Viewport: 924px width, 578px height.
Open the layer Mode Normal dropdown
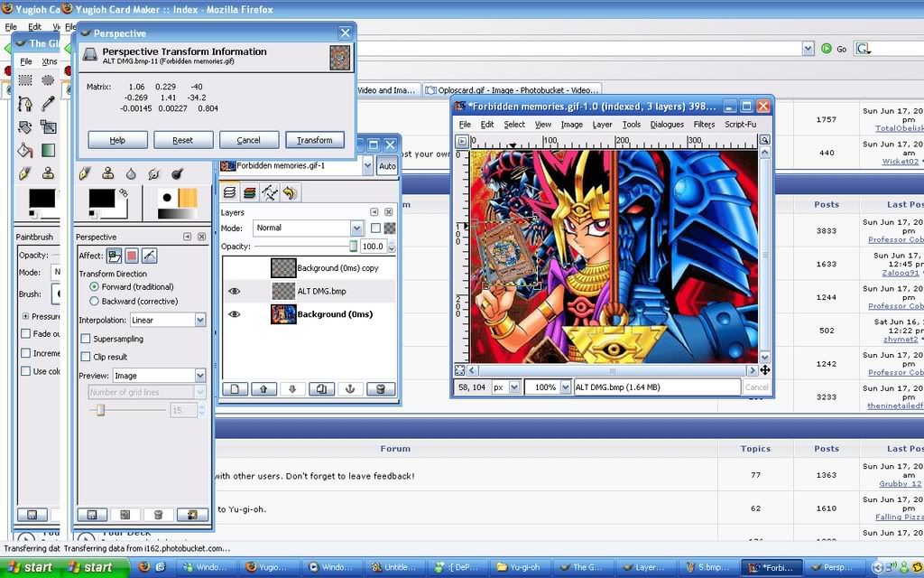(356, 228)
